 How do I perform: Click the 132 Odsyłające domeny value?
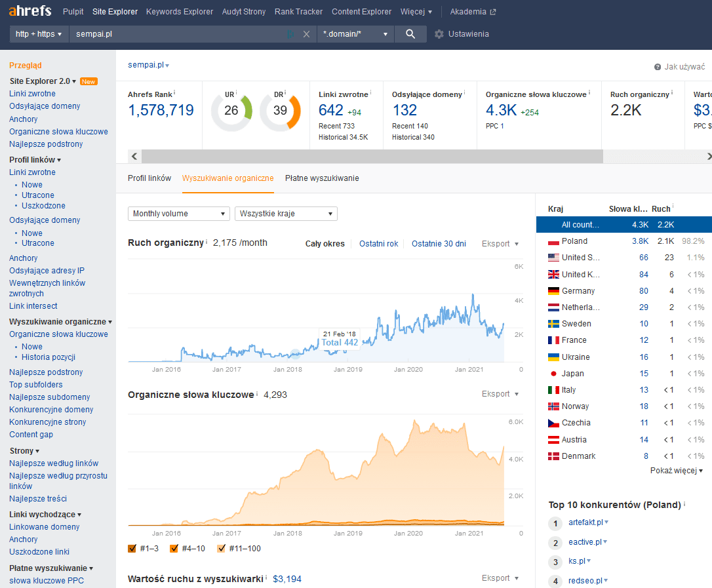[404, 110]
